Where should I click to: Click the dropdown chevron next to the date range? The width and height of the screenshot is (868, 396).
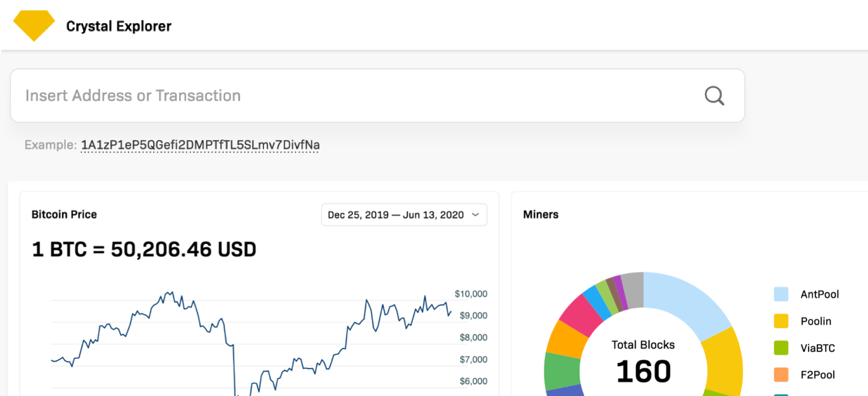475,215
